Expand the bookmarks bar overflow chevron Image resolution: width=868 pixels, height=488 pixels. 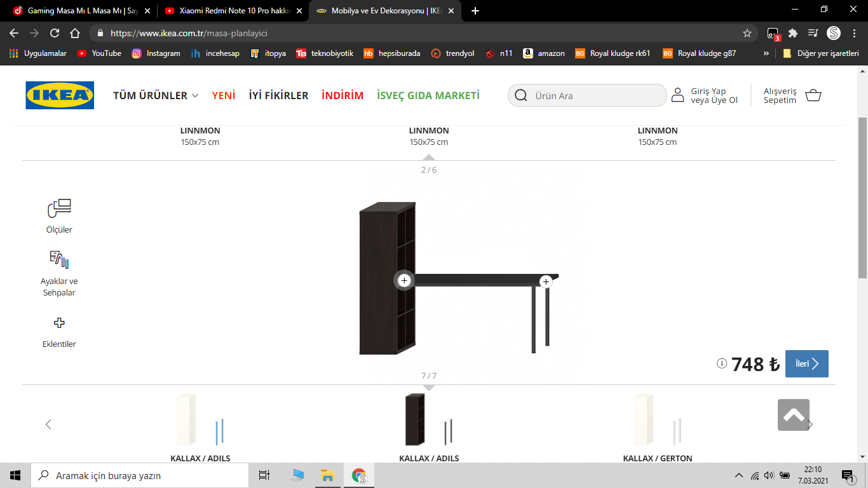(x=766, y=53)
